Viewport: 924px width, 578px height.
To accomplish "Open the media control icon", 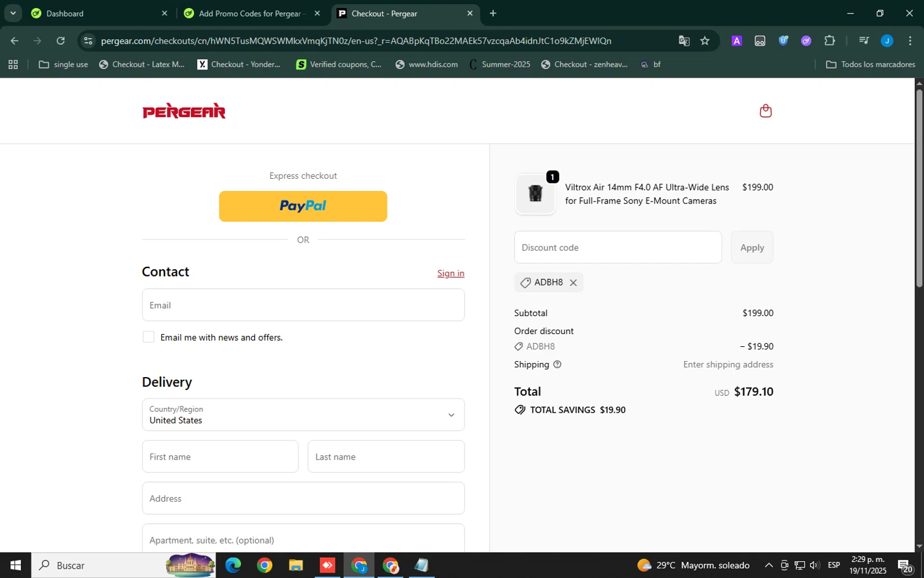I will tap(864, 41).
